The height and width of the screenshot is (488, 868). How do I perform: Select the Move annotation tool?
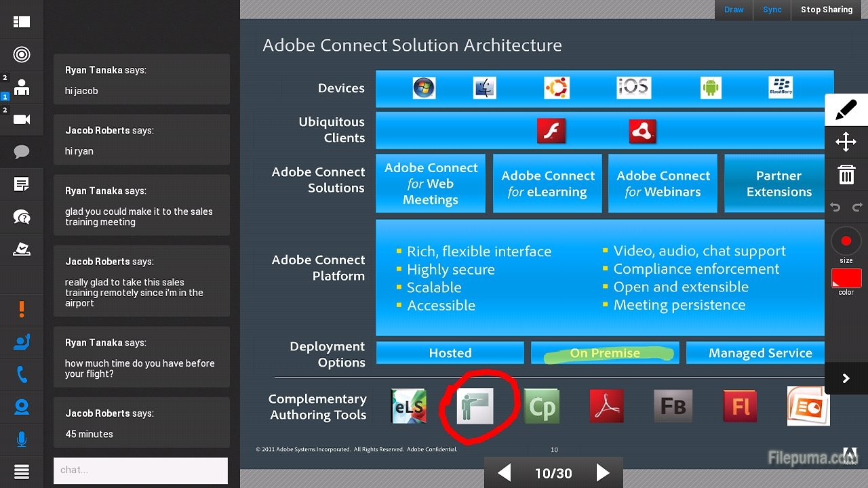pos(846,142)
